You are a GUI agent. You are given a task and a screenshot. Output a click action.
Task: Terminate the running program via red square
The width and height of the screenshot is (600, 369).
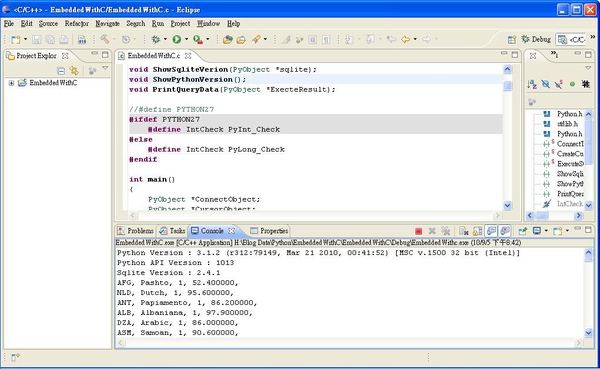(419, 231)
